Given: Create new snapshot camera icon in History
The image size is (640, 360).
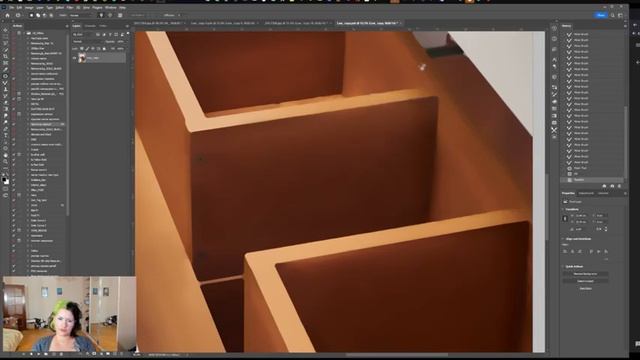Looking at the screenshot, I should (x=612, y=186).
